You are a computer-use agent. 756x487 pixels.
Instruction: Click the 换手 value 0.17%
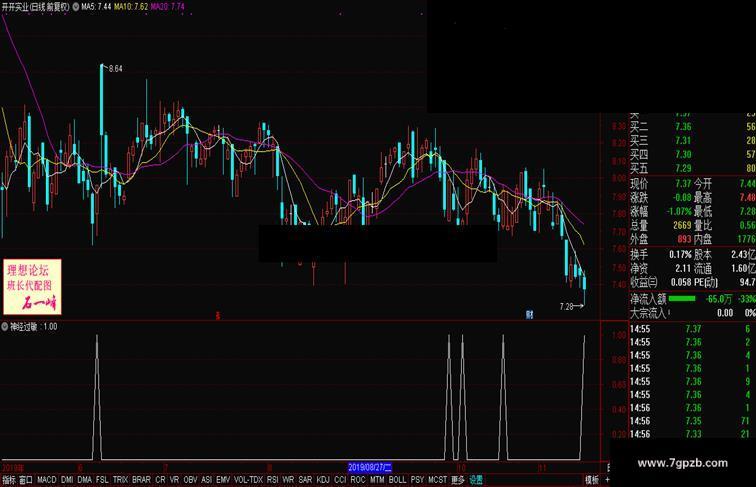pyautogui.click(x=680, y=254)
